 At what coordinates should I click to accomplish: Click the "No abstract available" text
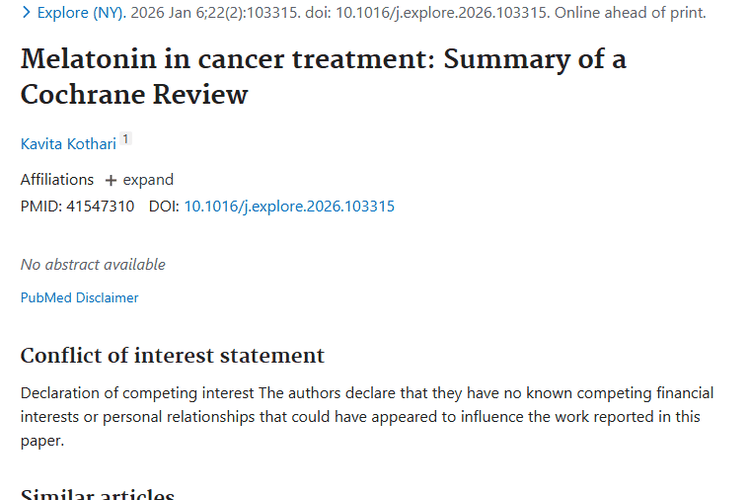click(93, 265)
